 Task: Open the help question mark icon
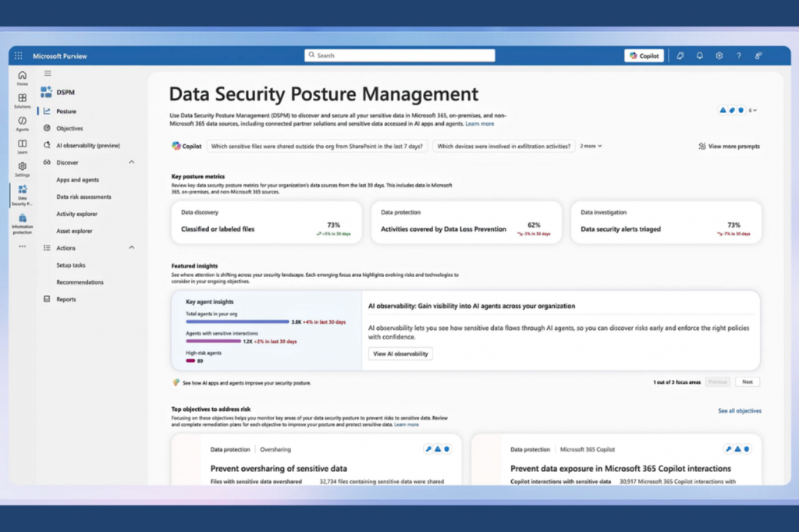click(739, 56)
